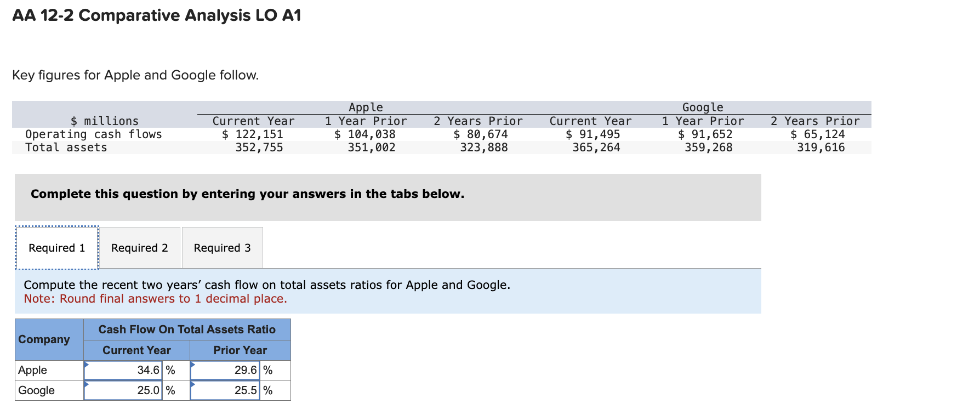Click the AA 12-2 Comparative Analysis heading
Viewport: 980px width, 409px height.
[157, 15]
